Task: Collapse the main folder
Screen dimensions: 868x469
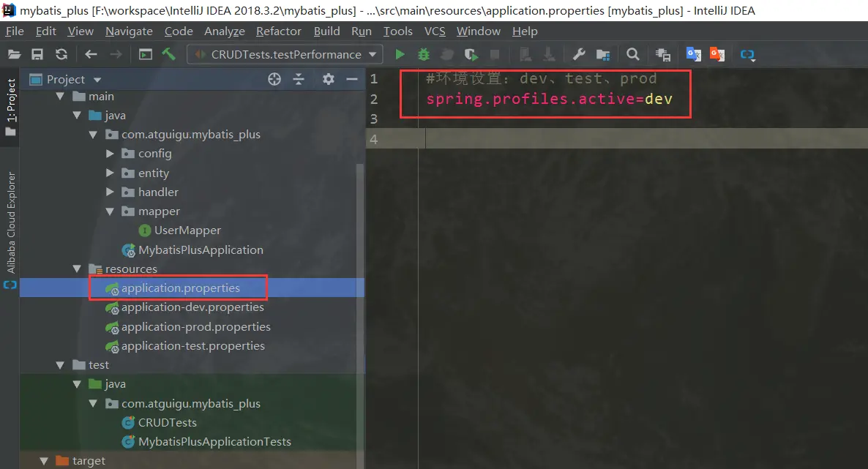Action: point(60,97)
